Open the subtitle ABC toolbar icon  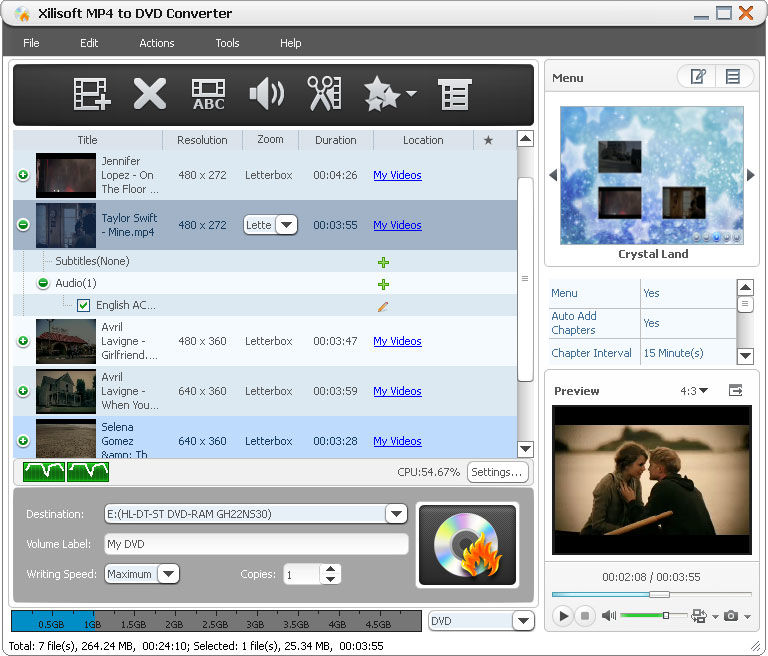[209, 94]
